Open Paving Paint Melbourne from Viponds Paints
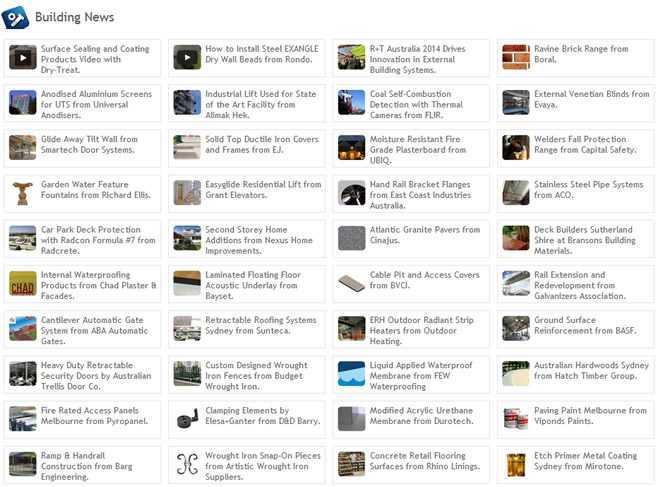Screen dimensions: 656x487 click(590, 415)
